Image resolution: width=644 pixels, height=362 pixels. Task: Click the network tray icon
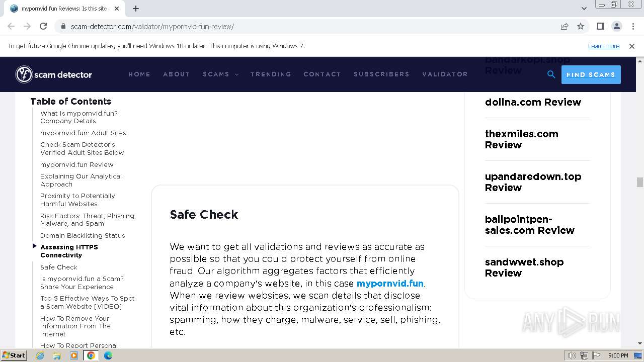click(584, 355)
